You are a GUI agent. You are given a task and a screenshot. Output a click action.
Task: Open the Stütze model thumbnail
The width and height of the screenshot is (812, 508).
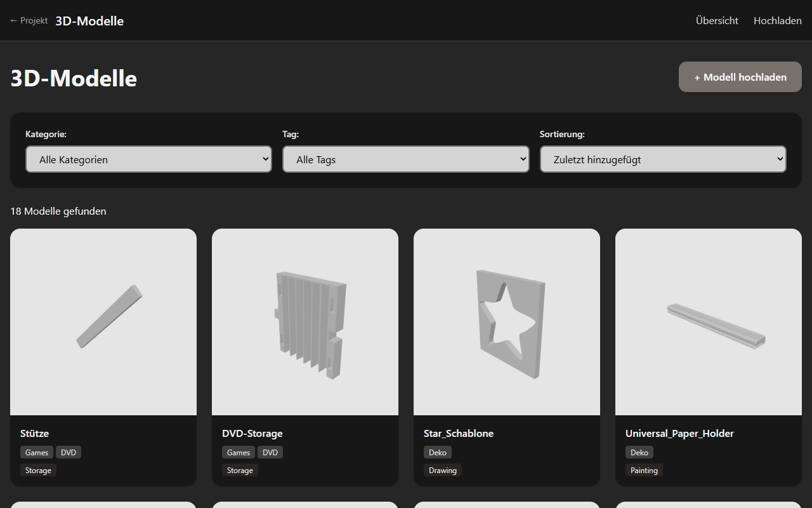[x=103, y=322]
